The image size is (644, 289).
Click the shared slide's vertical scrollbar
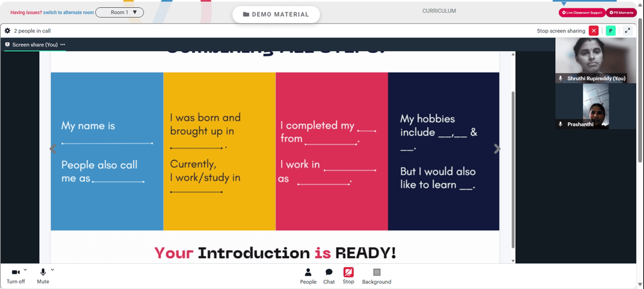click(x=513, y=169)
